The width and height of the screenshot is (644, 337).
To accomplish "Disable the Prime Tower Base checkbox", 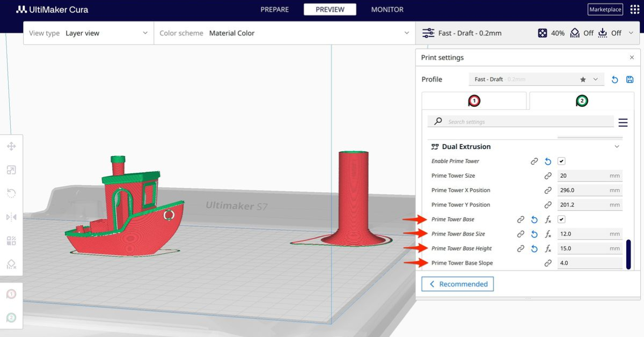I will coord(561,219).
